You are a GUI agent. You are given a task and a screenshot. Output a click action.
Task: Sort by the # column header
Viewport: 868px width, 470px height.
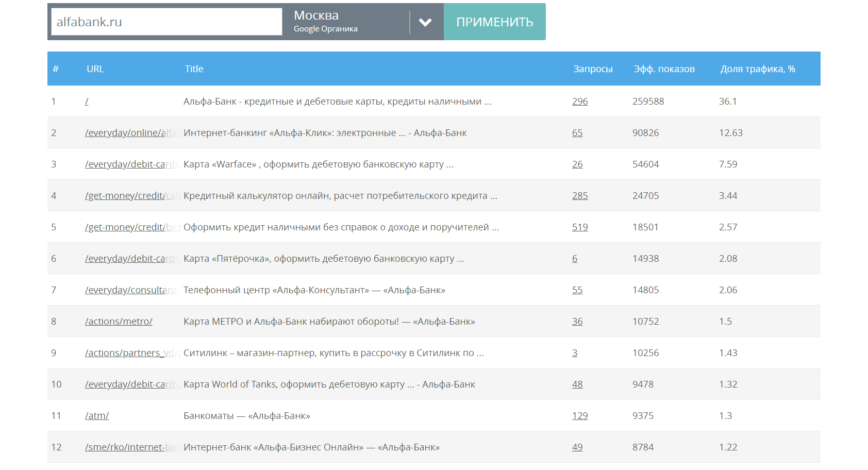56,69
